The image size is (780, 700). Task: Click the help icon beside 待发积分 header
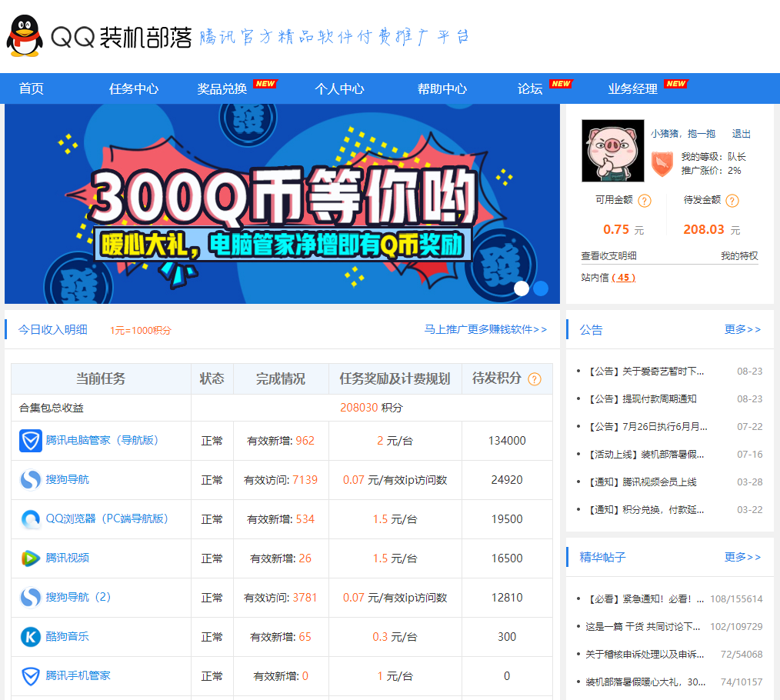[x=535, y=379]
